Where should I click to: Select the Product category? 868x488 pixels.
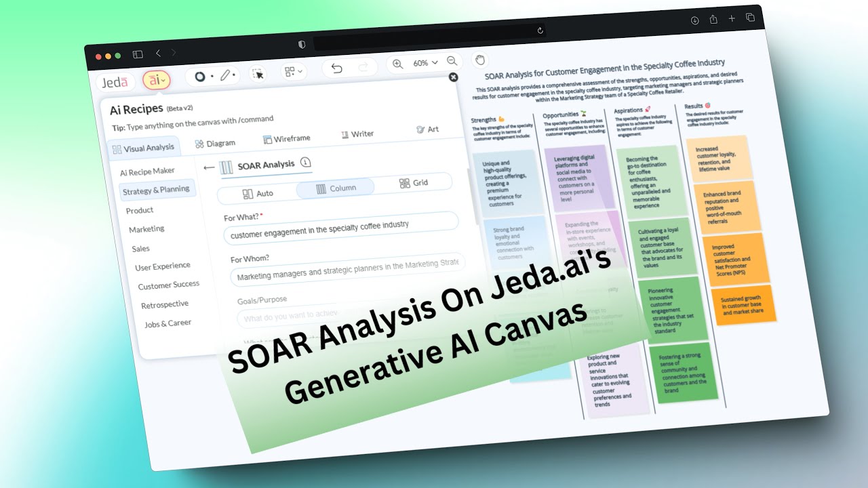click(140, 211)
